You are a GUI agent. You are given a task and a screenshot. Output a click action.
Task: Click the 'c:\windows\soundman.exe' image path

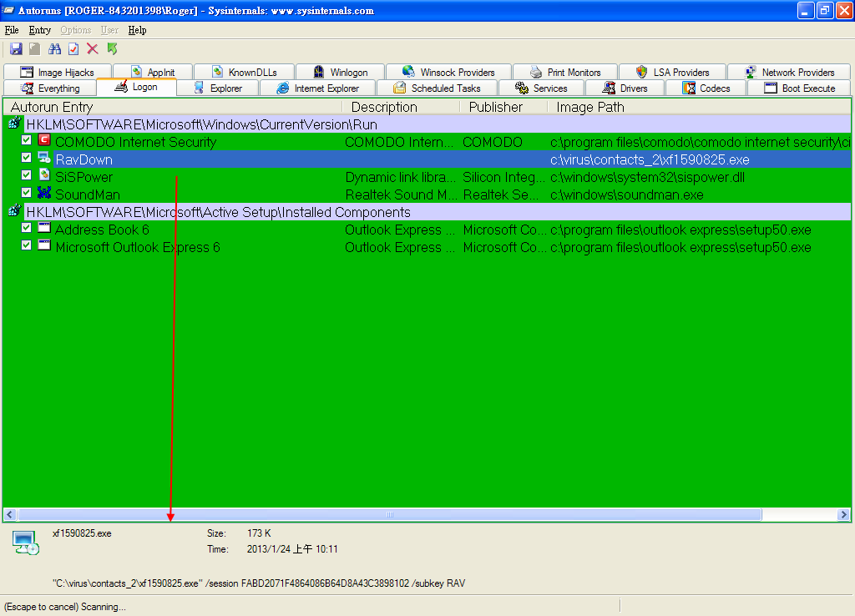[x=626, y=194]
